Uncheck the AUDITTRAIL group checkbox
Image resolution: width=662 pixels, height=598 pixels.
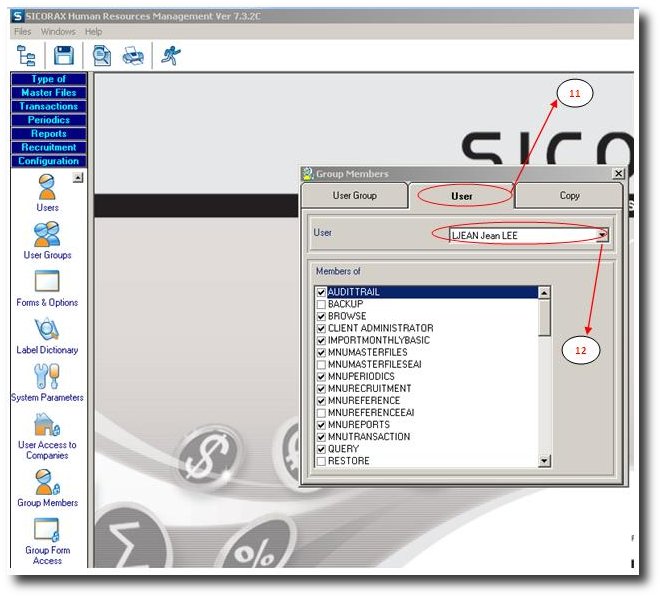click(321, 292)
